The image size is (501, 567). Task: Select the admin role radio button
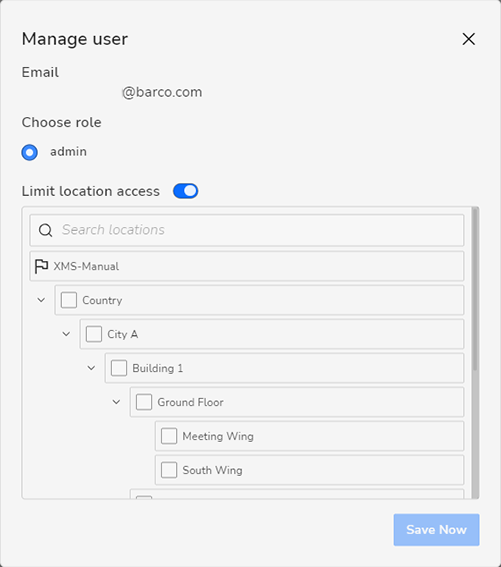point(30,152)
